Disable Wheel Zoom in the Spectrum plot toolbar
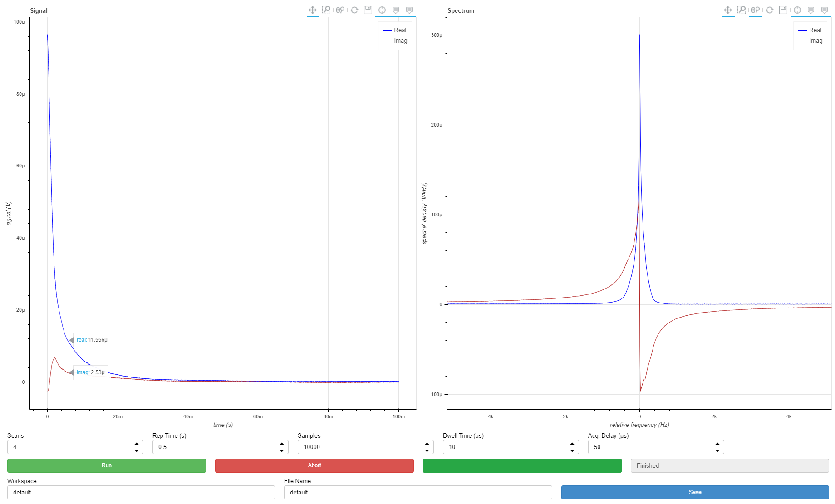The image size is (835, 504). tap(756, 10)
